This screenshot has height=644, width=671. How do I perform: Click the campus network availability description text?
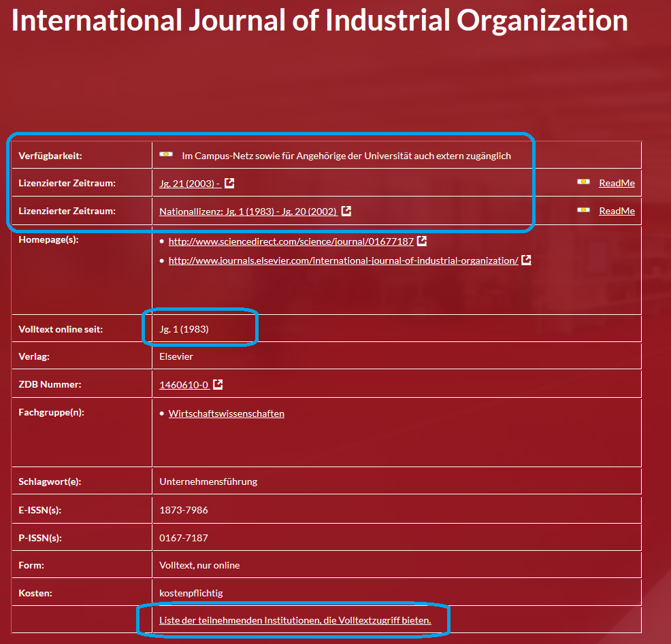tap(346, 156)
